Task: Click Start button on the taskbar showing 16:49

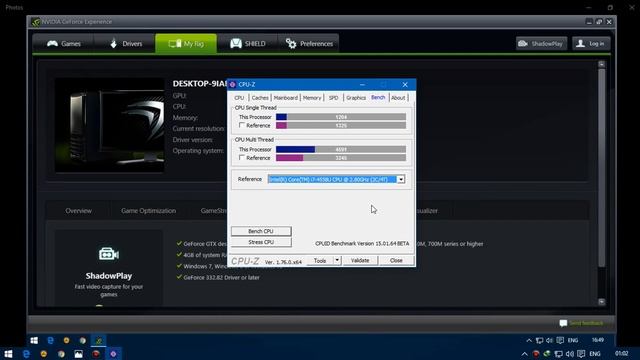Action: [x=34, y=340]
